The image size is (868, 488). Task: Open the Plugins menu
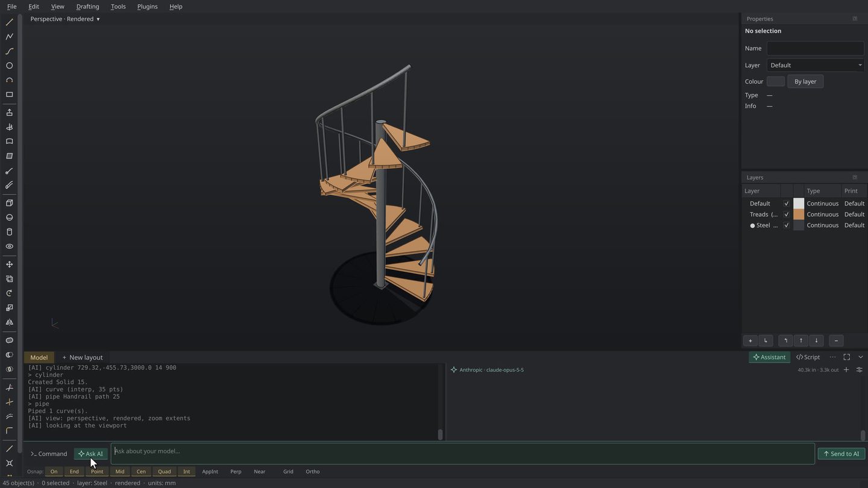click(x=147, y=7)
